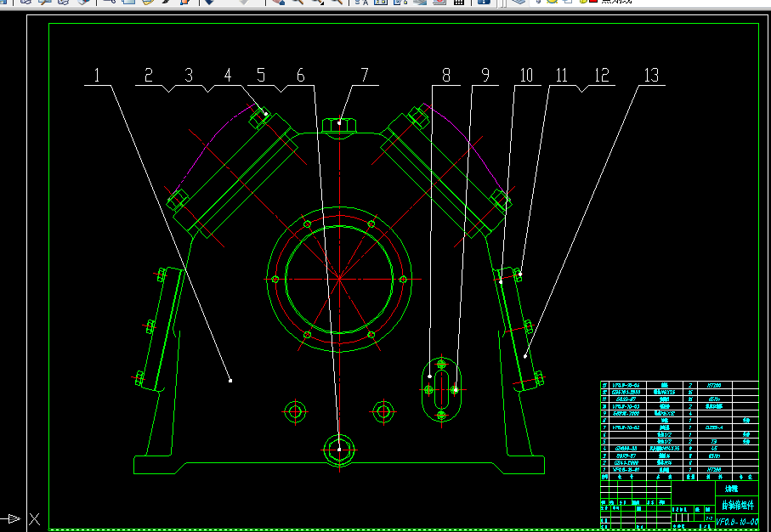Screen dimensions: 771x532
Task: Click the UCS X axis icon
Action: [x=34, y=518]
